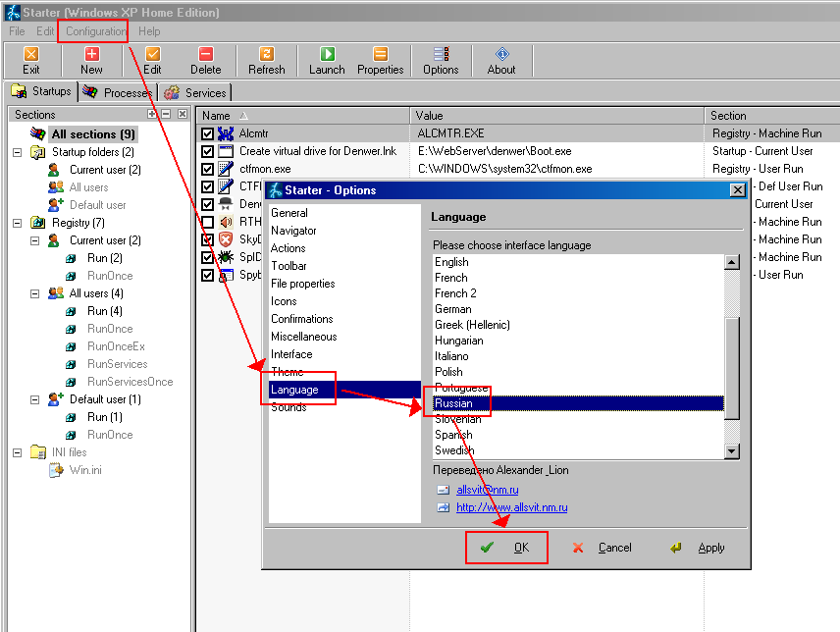Collapse the Registry (7) node
840x632 pixels.
tap(17, 223)
